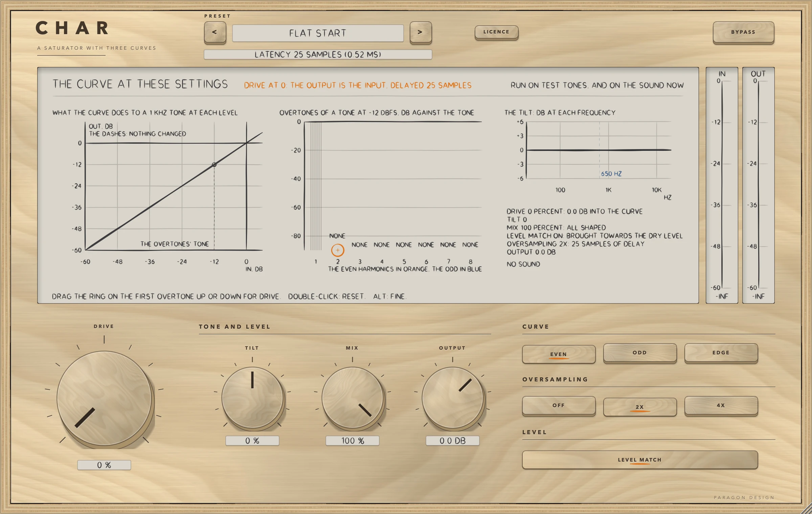This screenshot has width=812, height=514.
Task: Click the latency 25 samples readout
Action: [318, 54]
